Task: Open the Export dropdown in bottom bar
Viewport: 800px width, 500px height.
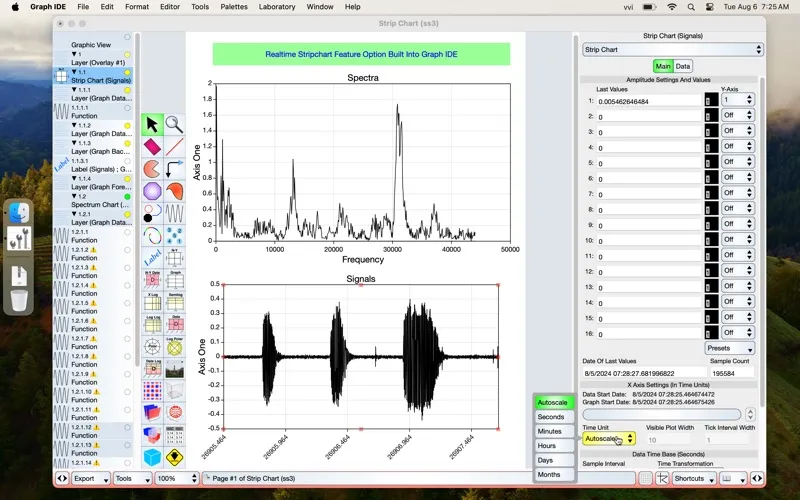Action: [x=90, y=479]
